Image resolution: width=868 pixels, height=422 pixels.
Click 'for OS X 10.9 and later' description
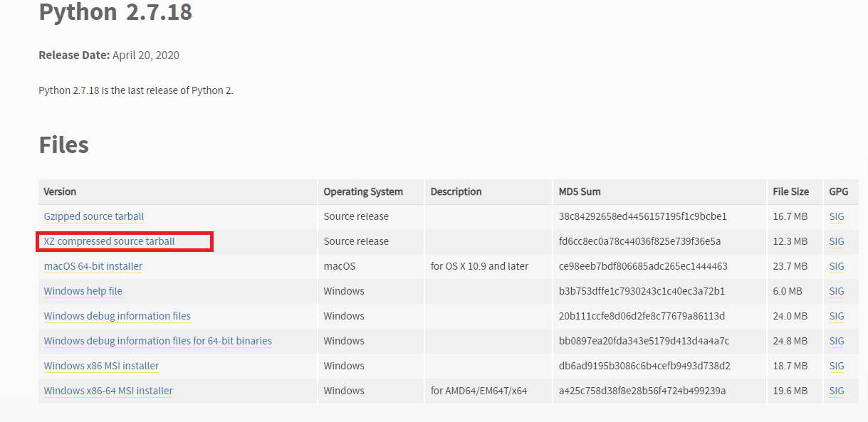480,266
